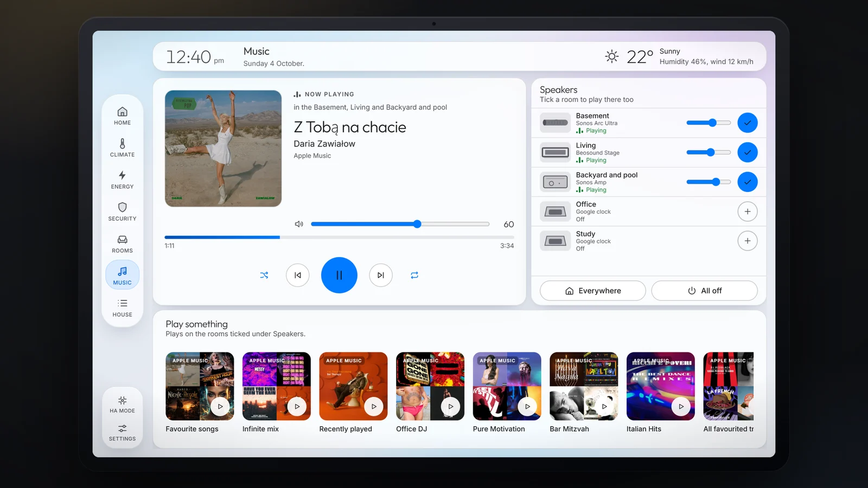Click the artist name Daria Zawiałow
The image size is (868, 488).
pyautogui.click(x=324, y=144)
